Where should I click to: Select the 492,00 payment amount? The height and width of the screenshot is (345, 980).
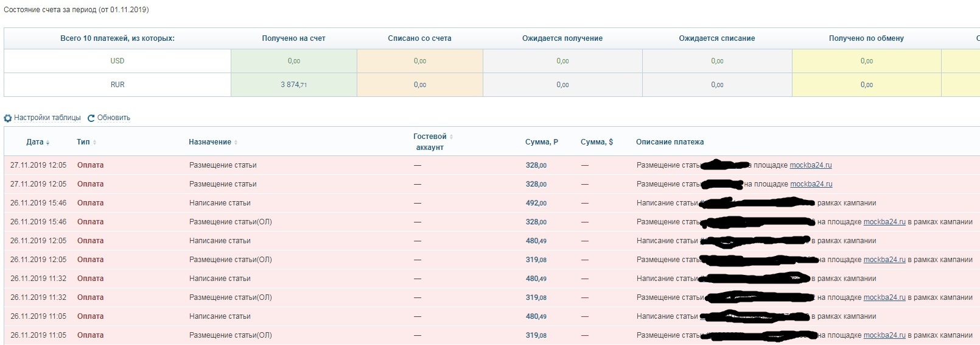536,203
